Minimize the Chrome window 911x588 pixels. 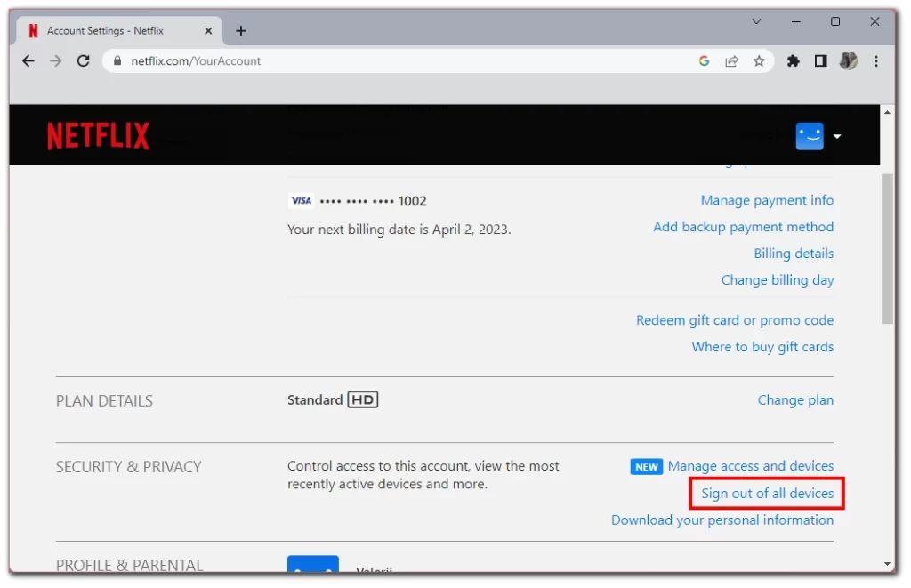point(796,21)
